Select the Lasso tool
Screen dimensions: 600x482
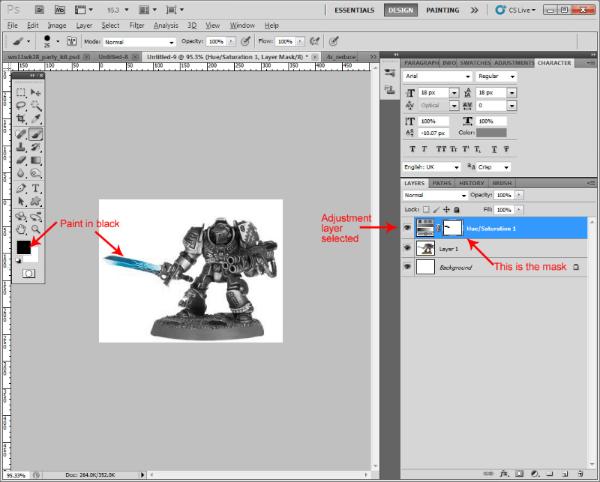(x=21, y=106)
